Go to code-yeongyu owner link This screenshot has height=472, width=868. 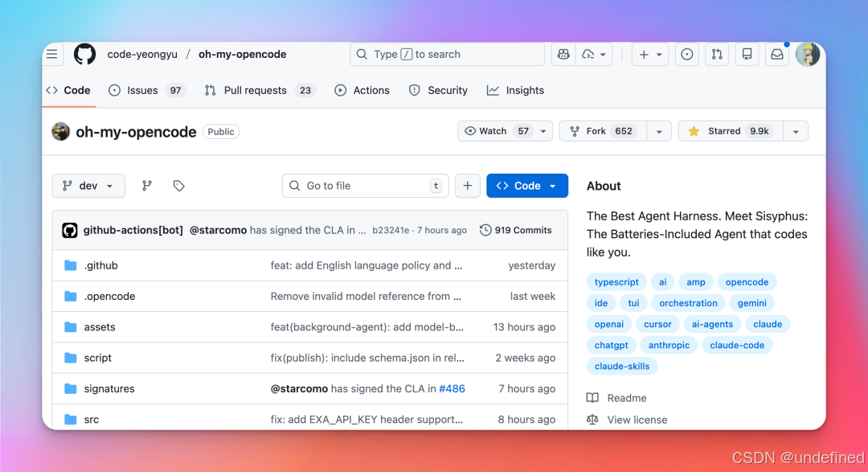142,55
